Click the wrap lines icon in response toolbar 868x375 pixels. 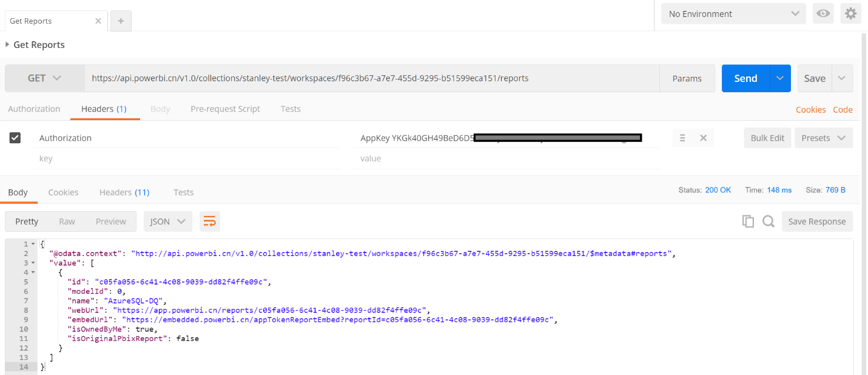coord(209,221)
